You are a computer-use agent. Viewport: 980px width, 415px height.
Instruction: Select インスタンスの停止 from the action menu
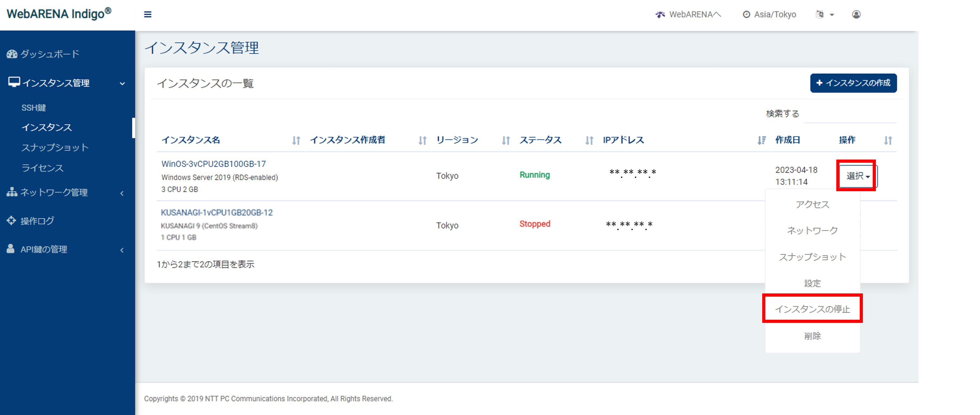[x=813, y=309]
